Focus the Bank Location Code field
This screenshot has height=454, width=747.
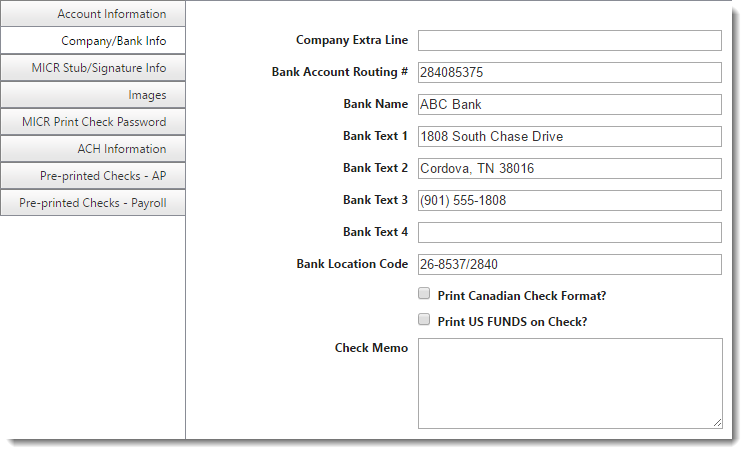point(569,264)
